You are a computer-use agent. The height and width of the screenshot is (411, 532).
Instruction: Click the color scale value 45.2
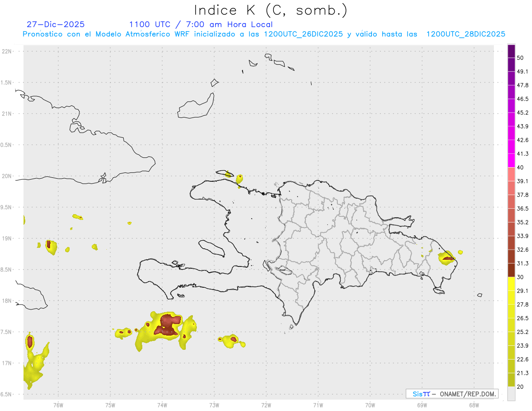(x=523, y=113)
